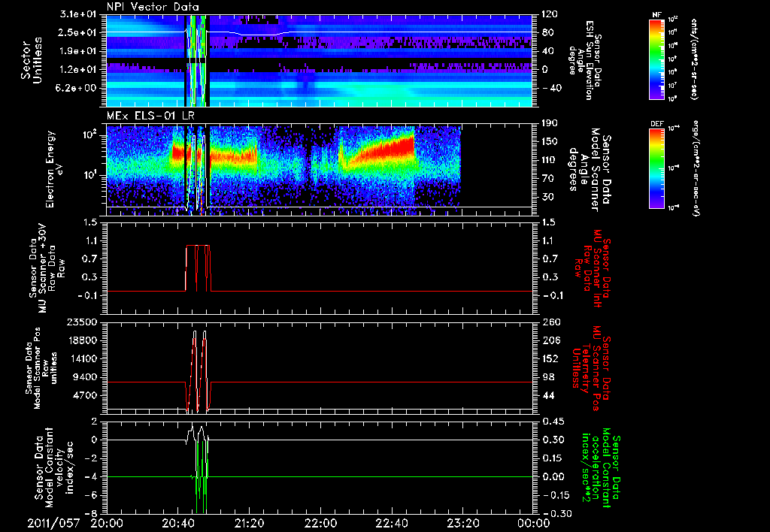770x532 pixels.
Task: Click the 00:00 end time label
Action: 535,523
